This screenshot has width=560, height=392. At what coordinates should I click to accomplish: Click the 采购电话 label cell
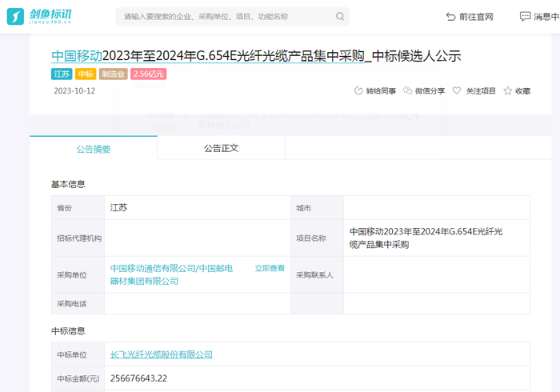78,304
